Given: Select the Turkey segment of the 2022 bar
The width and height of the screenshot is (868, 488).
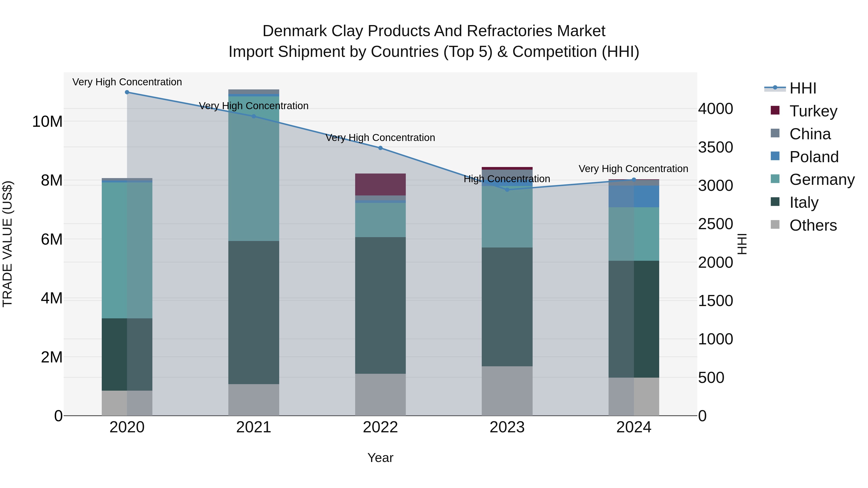Looking at the screenshot, I should click(380, 185).
